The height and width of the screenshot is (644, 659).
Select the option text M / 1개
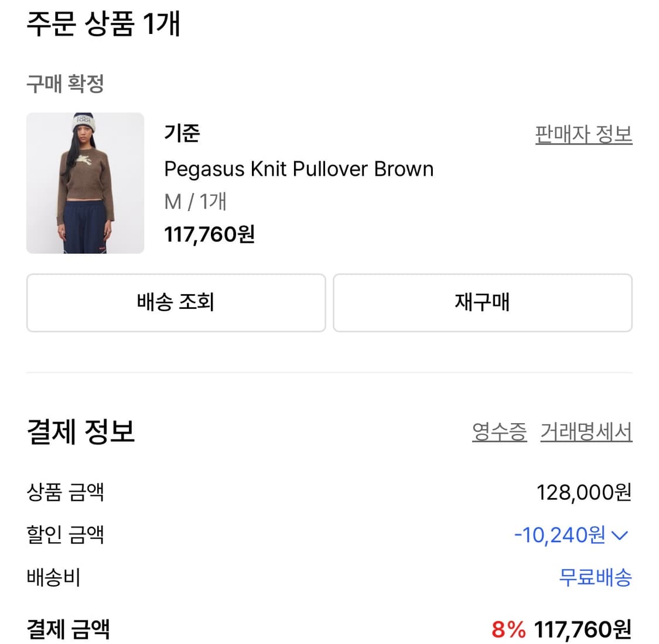[x=196, y=202]
